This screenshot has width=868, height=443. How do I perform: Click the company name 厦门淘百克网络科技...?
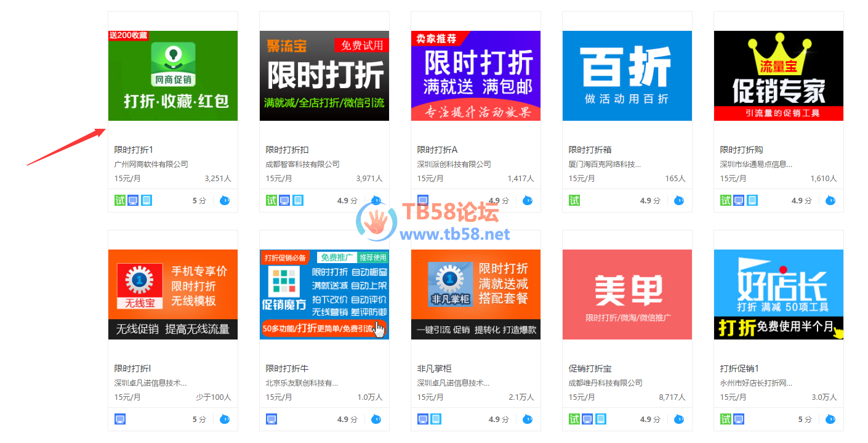click(605, 165)
